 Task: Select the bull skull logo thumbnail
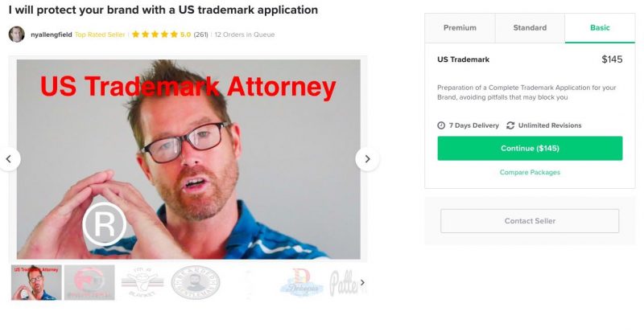coord(142,282)
